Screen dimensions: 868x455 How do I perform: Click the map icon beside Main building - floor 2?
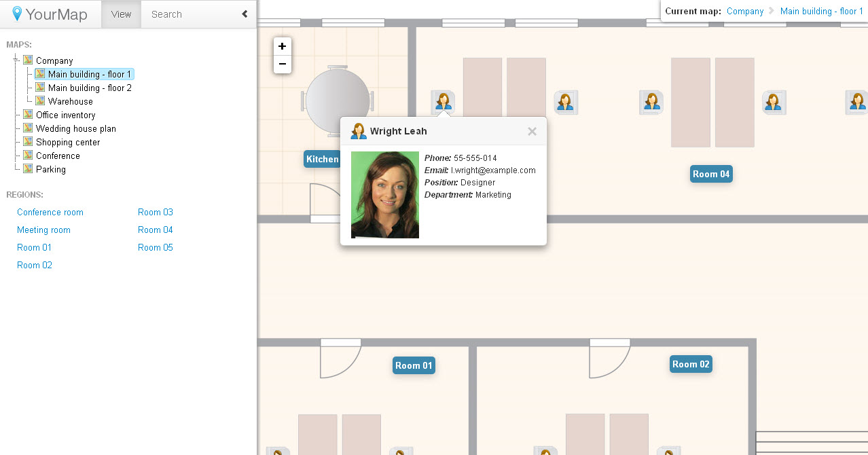click(x=40, y=87)
